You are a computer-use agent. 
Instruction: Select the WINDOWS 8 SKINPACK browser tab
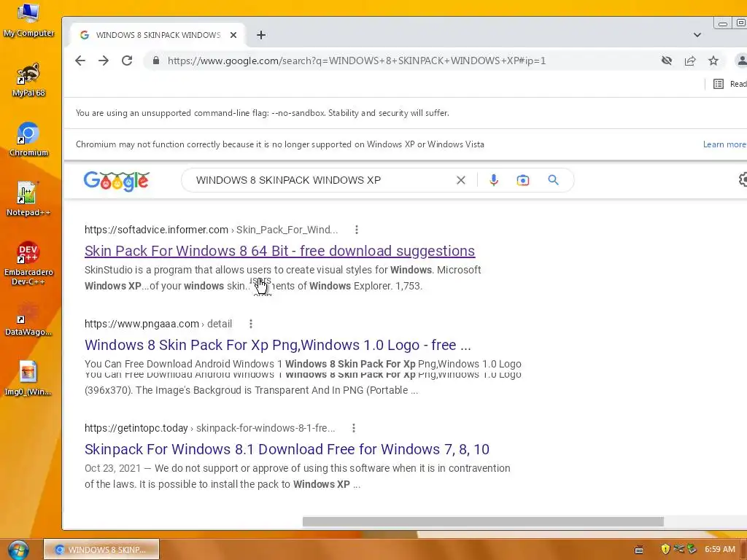(x=158, y=35)
